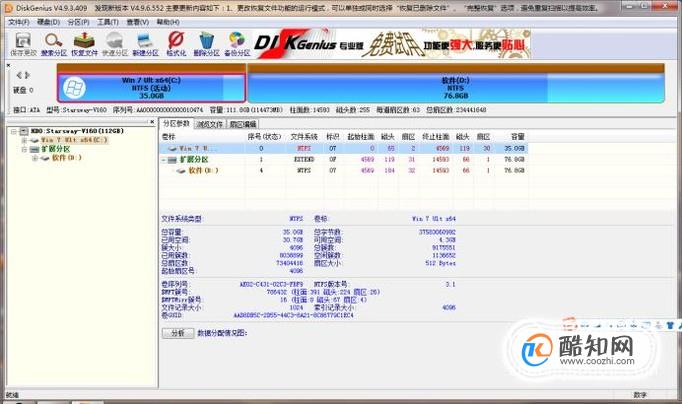The image size is (682, 404).
Task: Open the 分区(P) menu
Action: click(x=78, y=22)
